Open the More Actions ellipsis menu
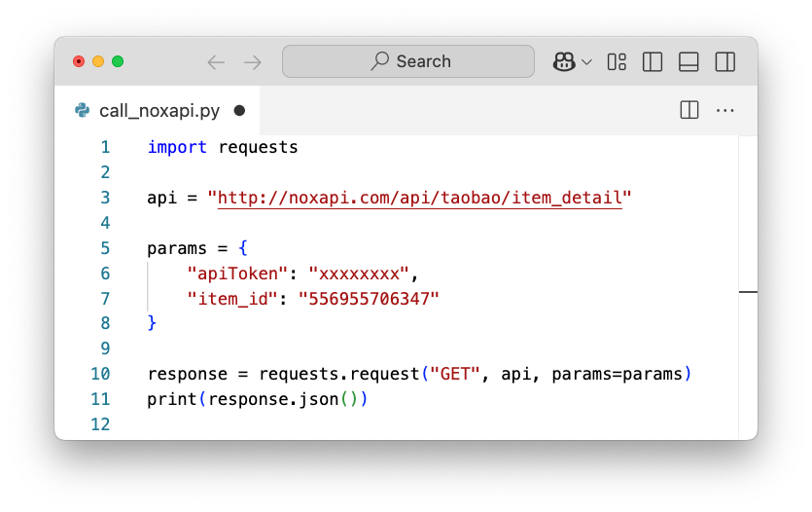This screenshot has height=512, width=812. click(724, 110)
